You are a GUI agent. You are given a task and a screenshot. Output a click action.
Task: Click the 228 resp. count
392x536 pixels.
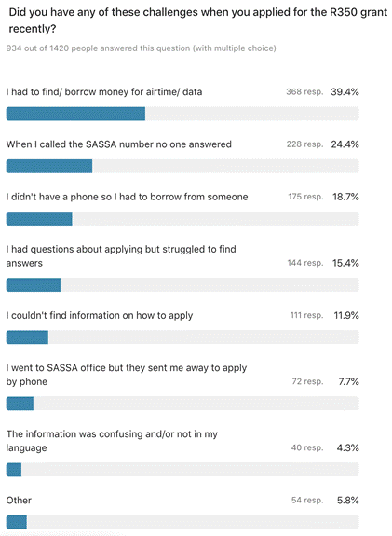tap(304, 144)
